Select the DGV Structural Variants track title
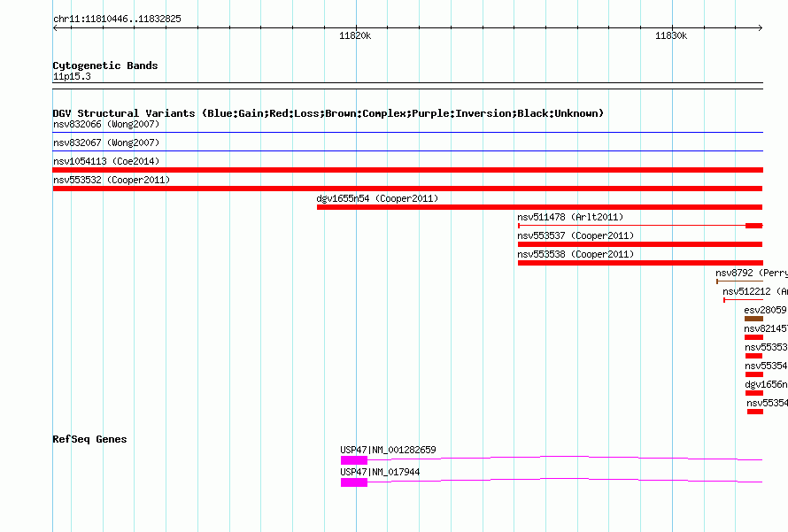This screenshot has height=532, width=788. pos(328,113)
